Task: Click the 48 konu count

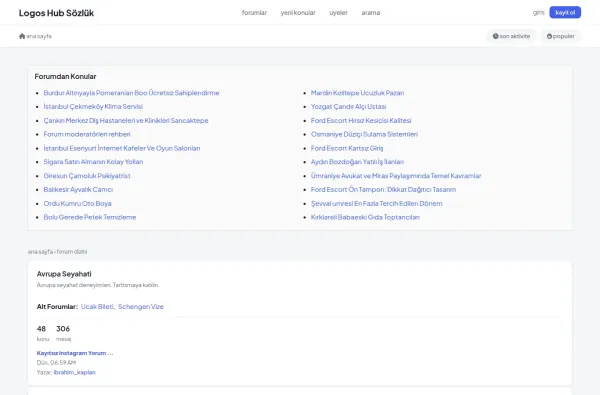Action: coord(41,329)
